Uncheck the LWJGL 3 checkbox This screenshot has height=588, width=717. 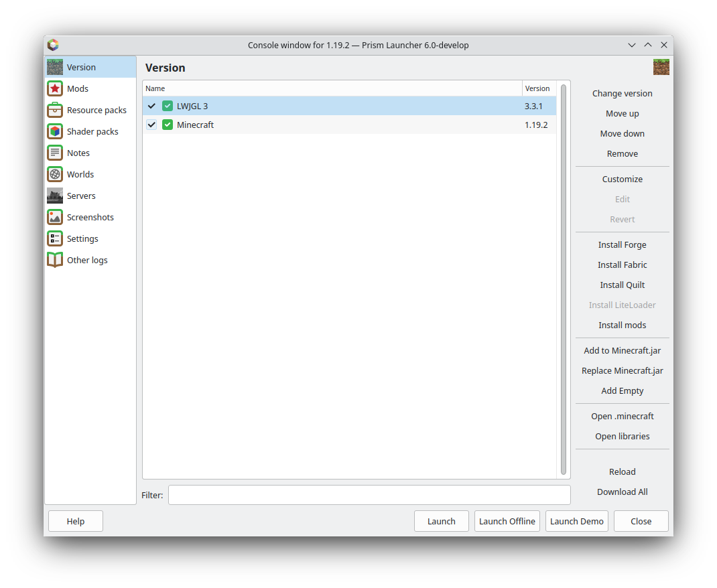[151, 105]
